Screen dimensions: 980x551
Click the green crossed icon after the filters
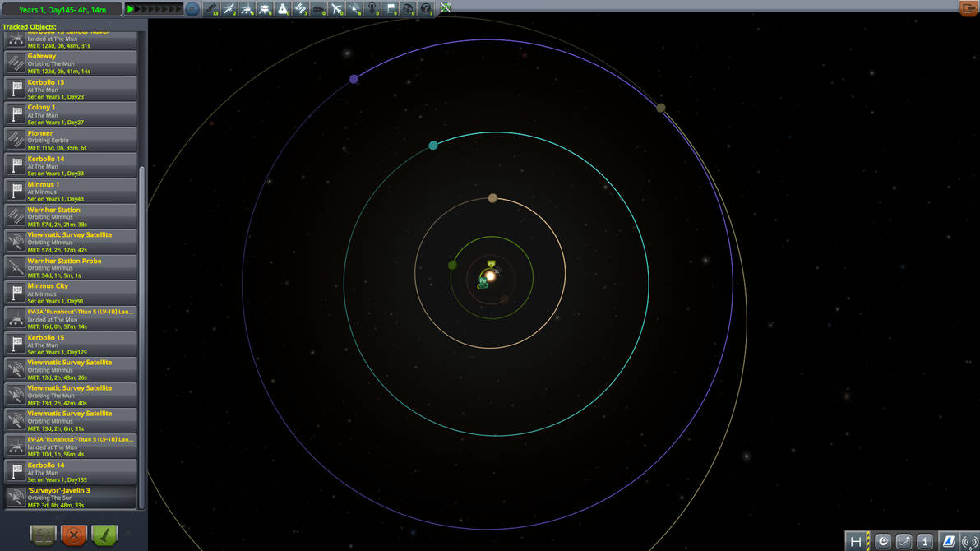tap(446, 7)
